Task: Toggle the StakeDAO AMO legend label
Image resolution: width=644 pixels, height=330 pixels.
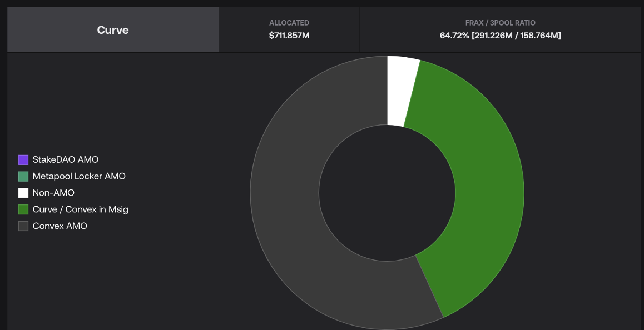Action: point(65,160)
